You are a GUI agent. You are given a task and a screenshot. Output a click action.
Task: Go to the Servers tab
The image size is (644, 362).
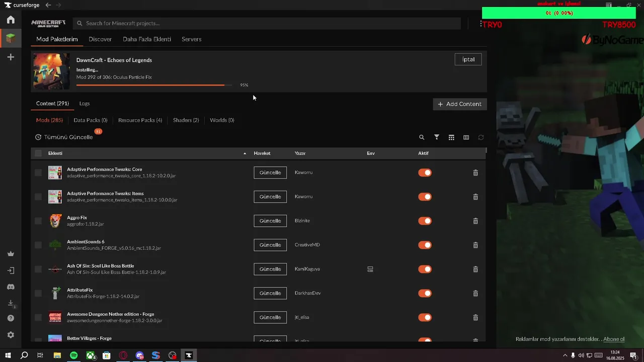click(x=192, y=39)
